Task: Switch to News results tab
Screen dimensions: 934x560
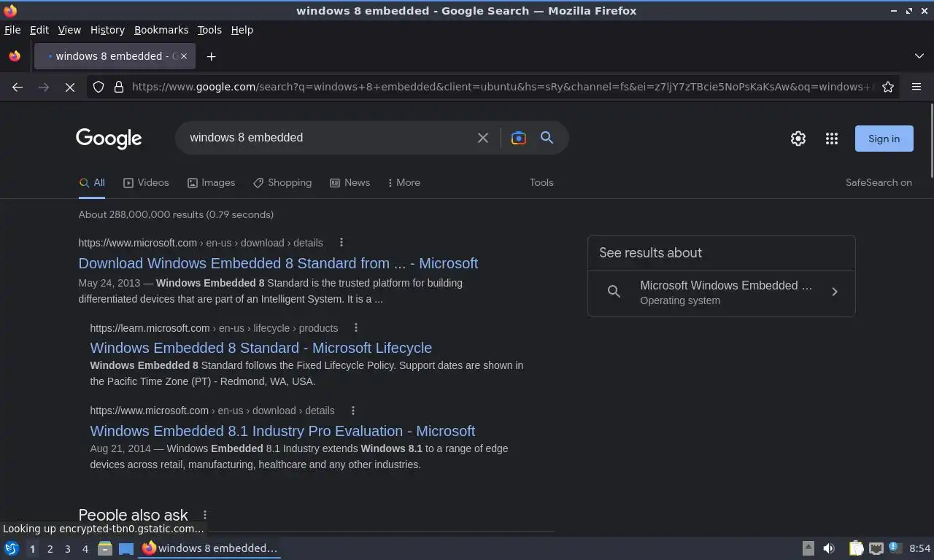Action: 350,183
